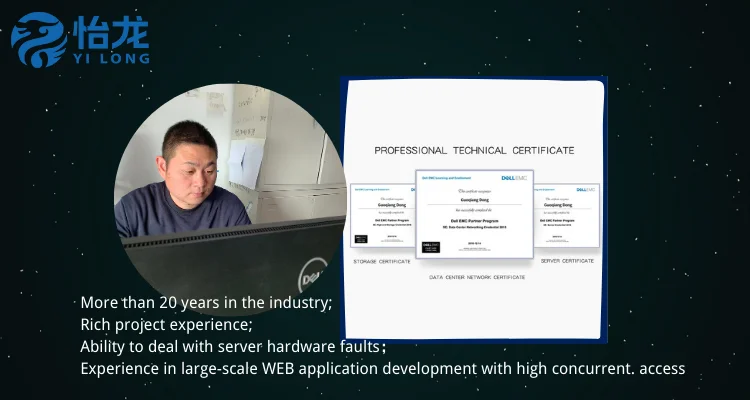Click the YI LONG text under logo

pos(111,58)
